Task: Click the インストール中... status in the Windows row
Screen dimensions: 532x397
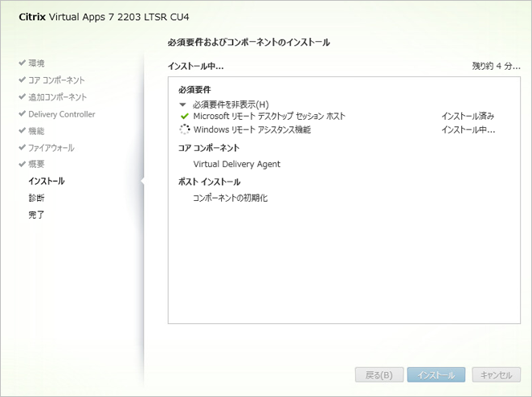Action: pos(469,129)
